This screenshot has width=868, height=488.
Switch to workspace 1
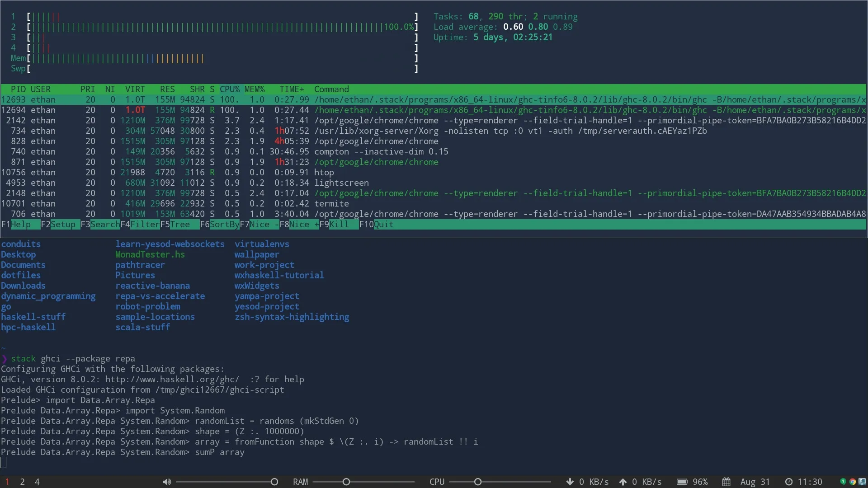[x=7, y=482]
